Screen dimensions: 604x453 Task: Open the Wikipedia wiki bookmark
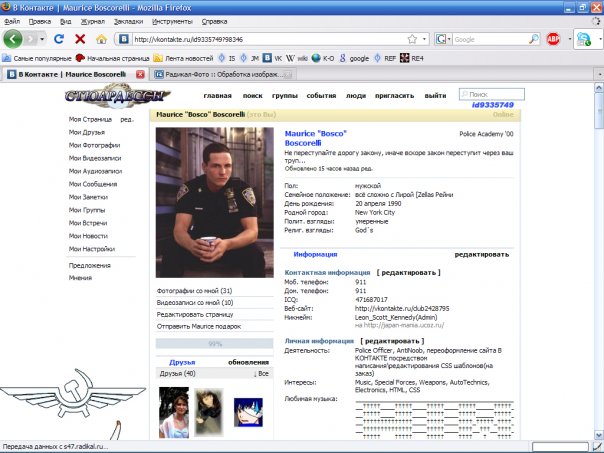(x=297, y=58)
